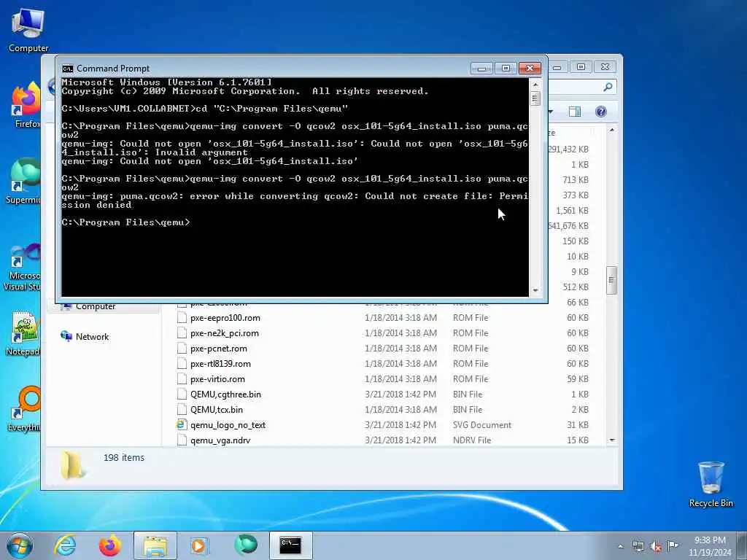Click the 31 KB size cell
The height and width of the screenshot is (560, 747).
(578, 425)
